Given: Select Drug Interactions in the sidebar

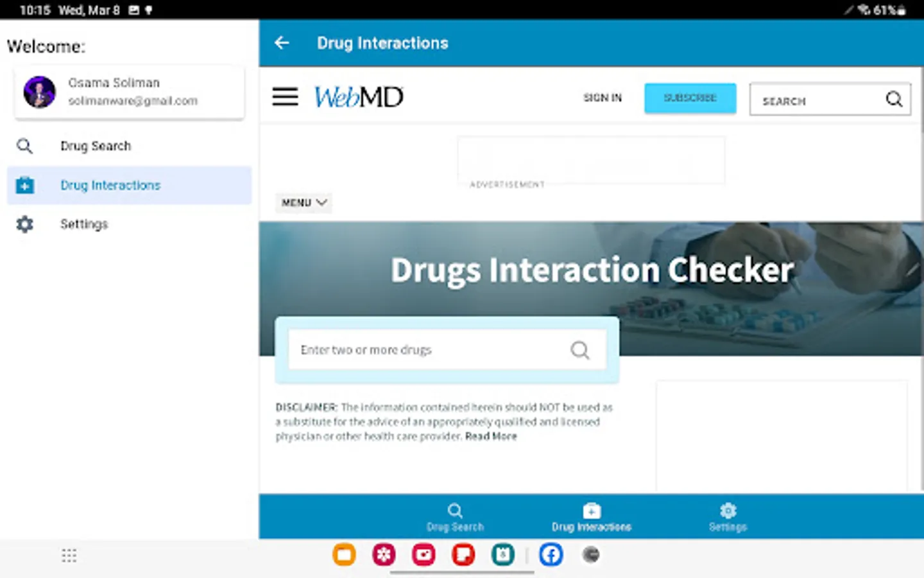Looking at the screenshot, I should pyautogui.click(x=129, y=185).
